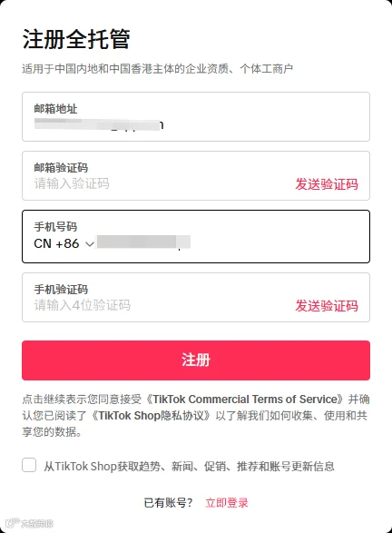
Task: Click the 注册 register button
Action: (196, 360)
